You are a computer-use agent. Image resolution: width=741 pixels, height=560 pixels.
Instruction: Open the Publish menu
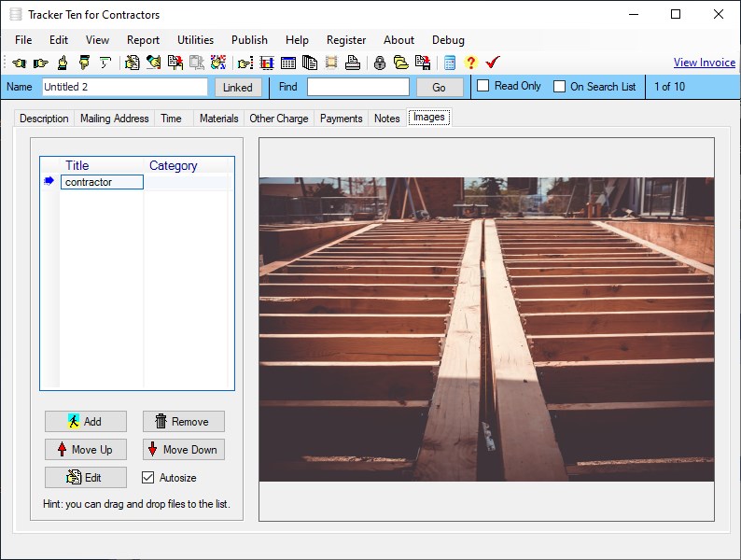click(249, 40)
